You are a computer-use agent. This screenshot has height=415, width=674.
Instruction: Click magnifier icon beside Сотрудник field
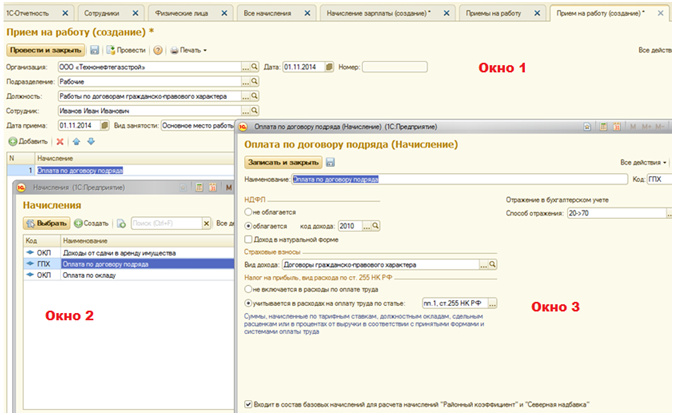pyautogui.click(x=254, y=111)
